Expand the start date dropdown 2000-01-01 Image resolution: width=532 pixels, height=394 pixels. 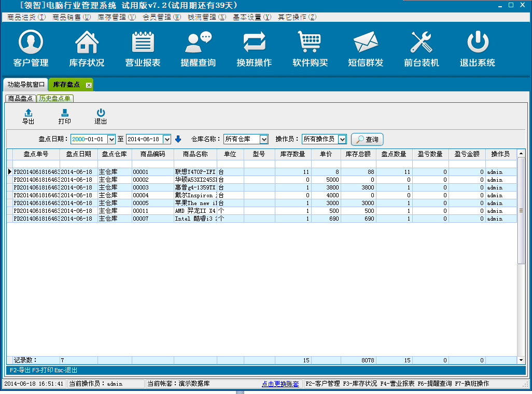tap(111, 139)
